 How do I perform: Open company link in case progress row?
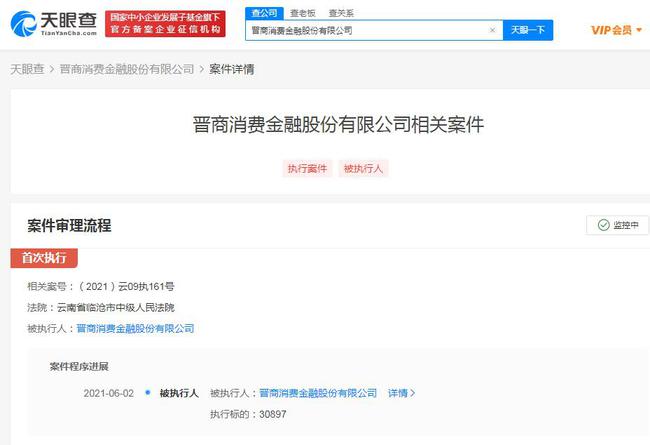pyautogui.click(x=318, y=393)
